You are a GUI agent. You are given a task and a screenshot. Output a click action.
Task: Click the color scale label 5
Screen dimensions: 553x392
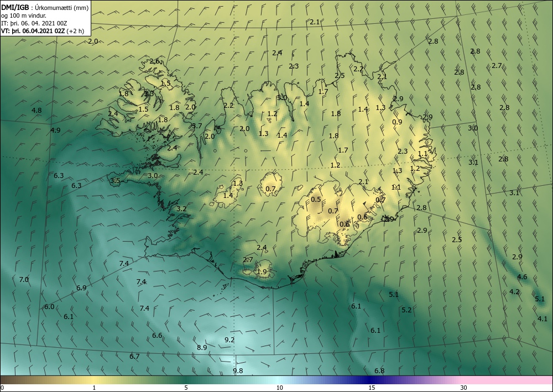(186, 388)
